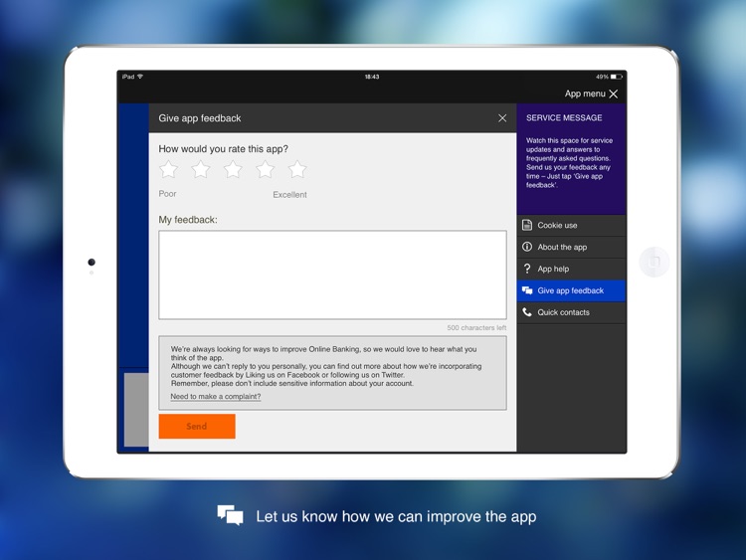
Task: Rate the app one star (Poor)
Action: [168, 169]
